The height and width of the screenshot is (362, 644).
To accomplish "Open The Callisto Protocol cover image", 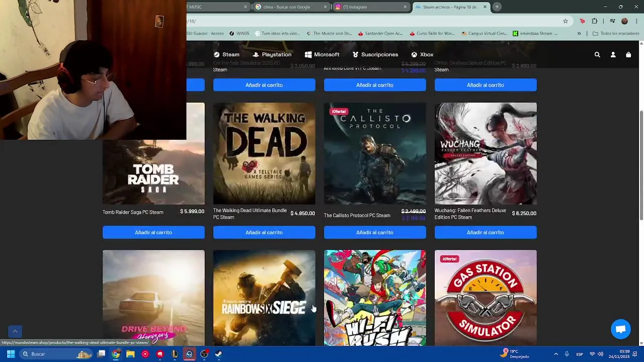I will (375, 153).
